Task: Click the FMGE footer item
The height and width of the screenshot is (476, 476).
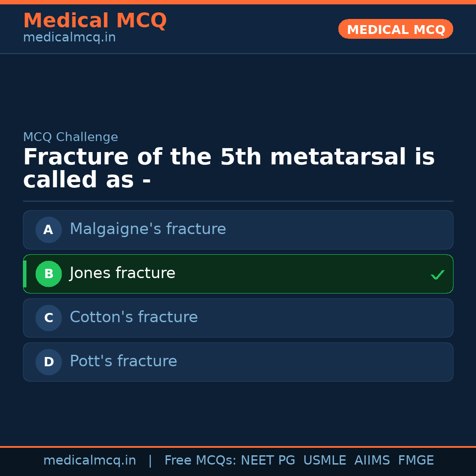Action: pos(416,460)
